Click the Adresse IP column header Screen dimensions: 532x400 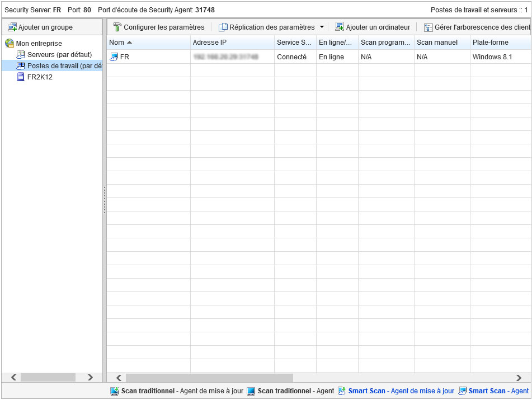pyautogui.click(x=209, y=43)
